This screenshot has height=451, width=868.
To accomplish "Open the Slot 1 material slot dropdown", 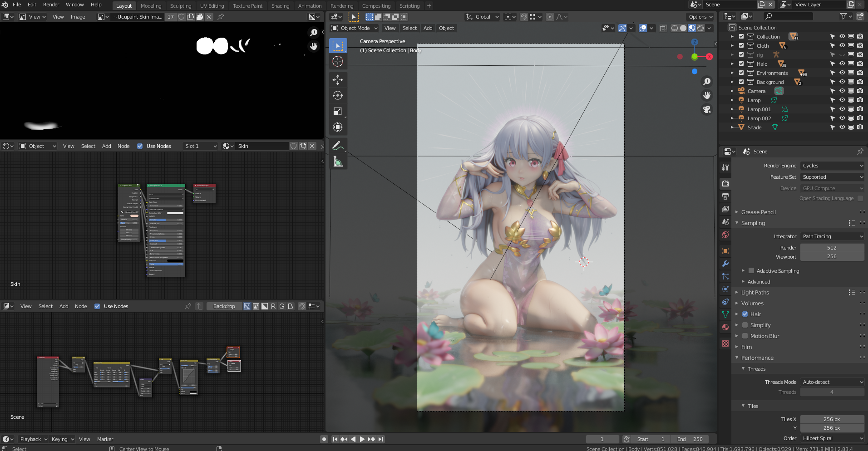I will click(x=200, y=146).
